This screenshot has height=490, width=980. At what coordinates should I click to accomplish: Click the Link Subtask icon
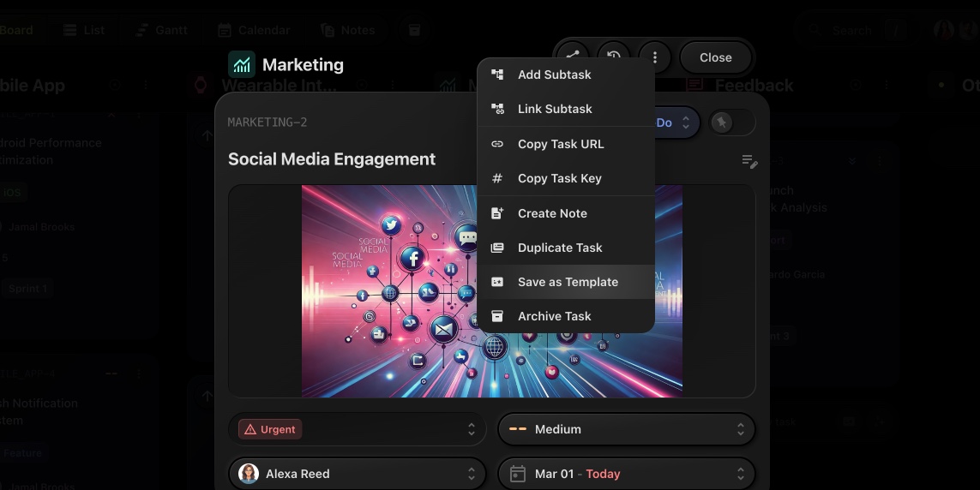click(497, 109)
